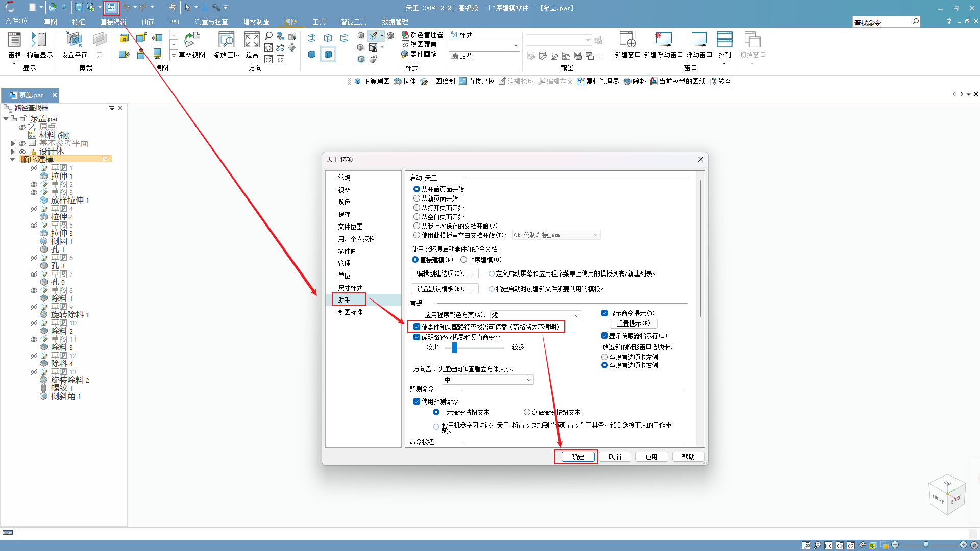Click the orientation view cube
Screen dimensions: 980x551
pyautogui.click(x=947, y=494)
